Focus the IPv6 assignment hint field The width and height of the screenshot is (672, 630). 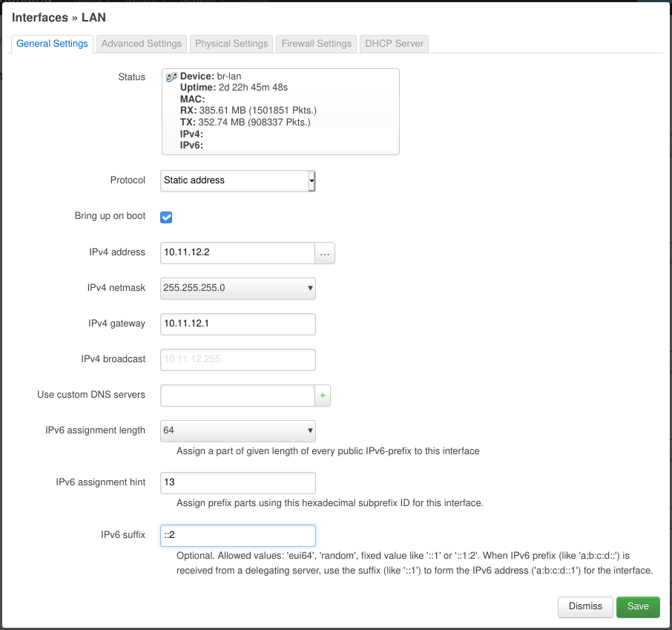pyautogui.click(x=238, y=482)
